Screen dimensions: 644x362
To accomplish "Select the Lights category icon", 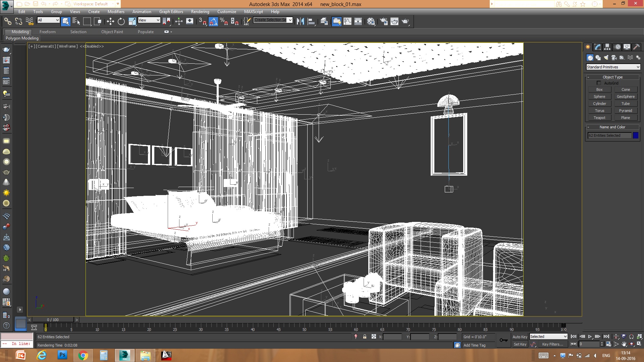I will click(606, 58).
